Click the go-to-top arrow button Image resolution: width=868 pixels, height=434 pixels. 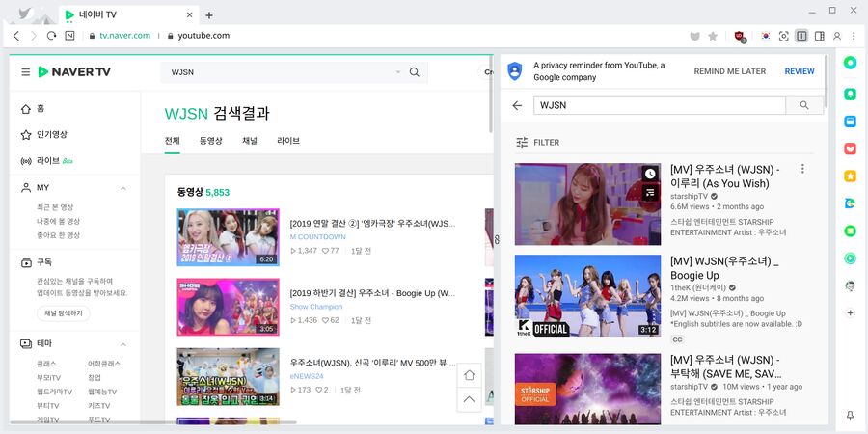(469, 399)
